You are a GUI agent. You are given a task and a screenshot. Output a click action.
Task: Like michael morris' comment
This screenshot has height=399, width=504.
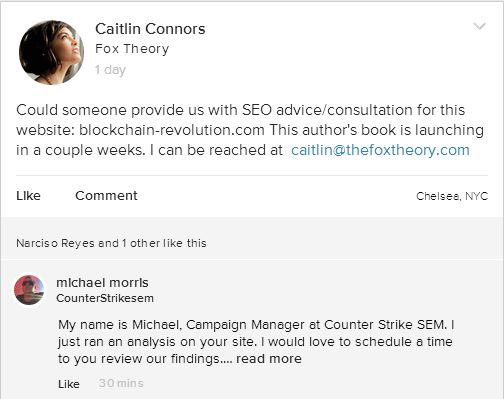coord(69,384)
